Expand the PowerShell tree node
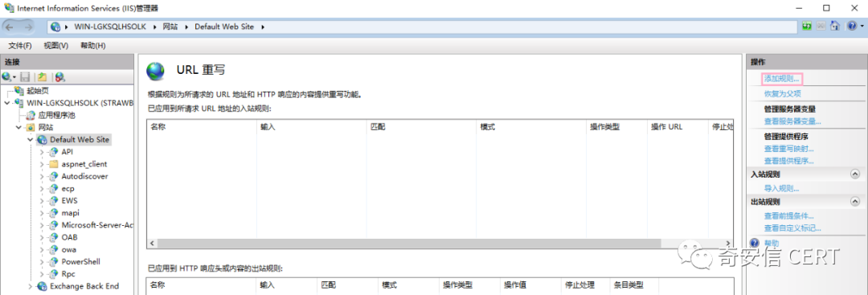Screen dimensions: 868x295 click(42, 261)
